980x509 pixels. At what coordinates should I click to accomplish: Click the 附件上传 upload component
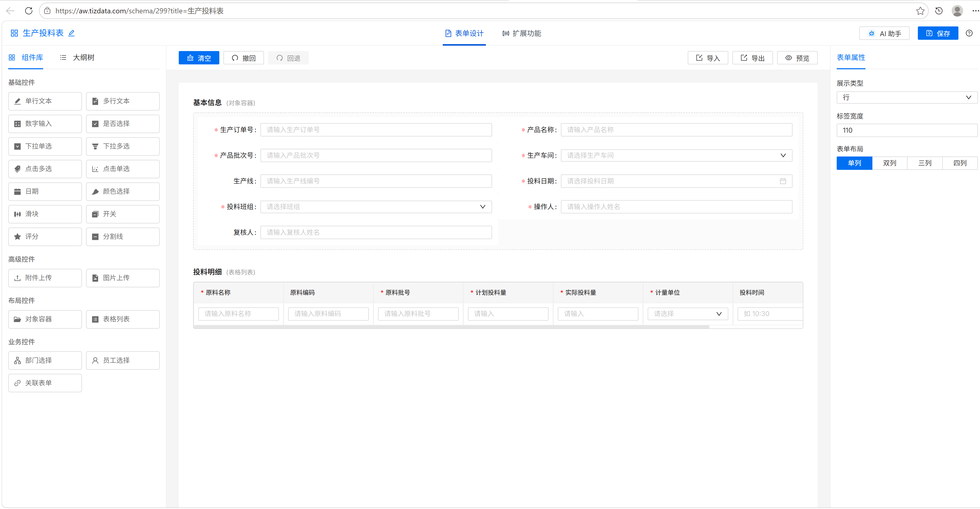45,278
